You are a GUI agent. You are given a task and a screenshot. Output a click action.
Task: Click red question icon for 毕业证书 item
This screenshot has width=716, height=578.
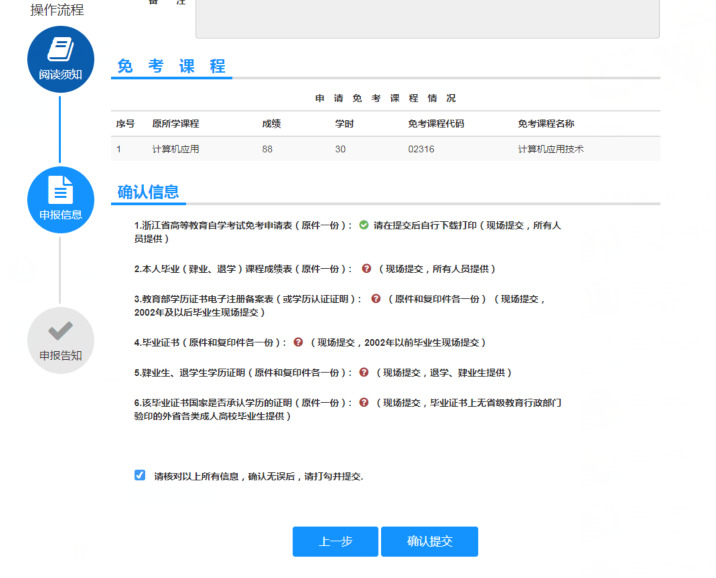(x=298, y=342)
